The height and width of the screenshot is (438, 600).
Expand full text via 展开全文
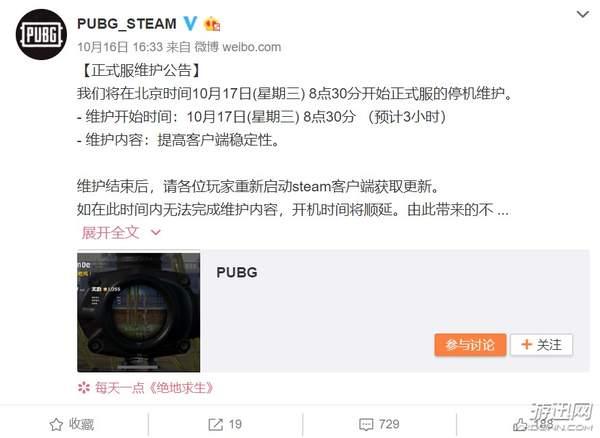[110, 232]
